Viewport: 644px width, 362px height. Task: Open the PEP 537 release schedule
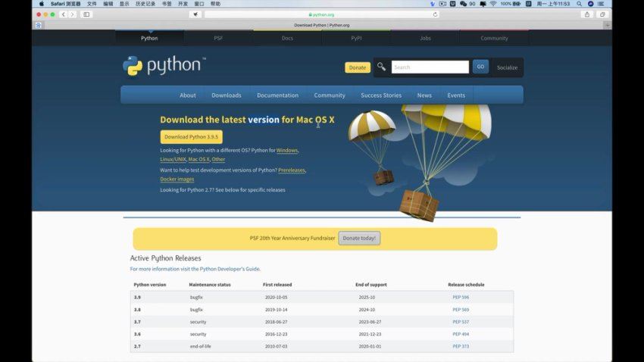click(x=461, y=322)
